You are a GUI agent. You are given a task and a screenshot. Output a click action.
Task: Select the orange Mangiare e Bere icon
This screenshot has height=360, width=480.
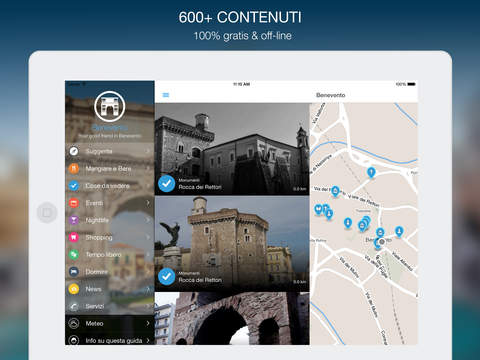[74, 168]
